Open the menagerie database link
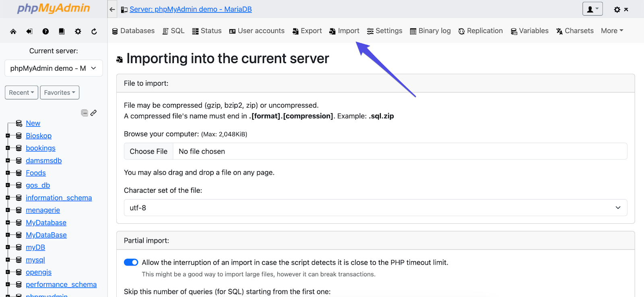This screenshot has height=297, width=644. pyautogui.click(x=43, y=210)
